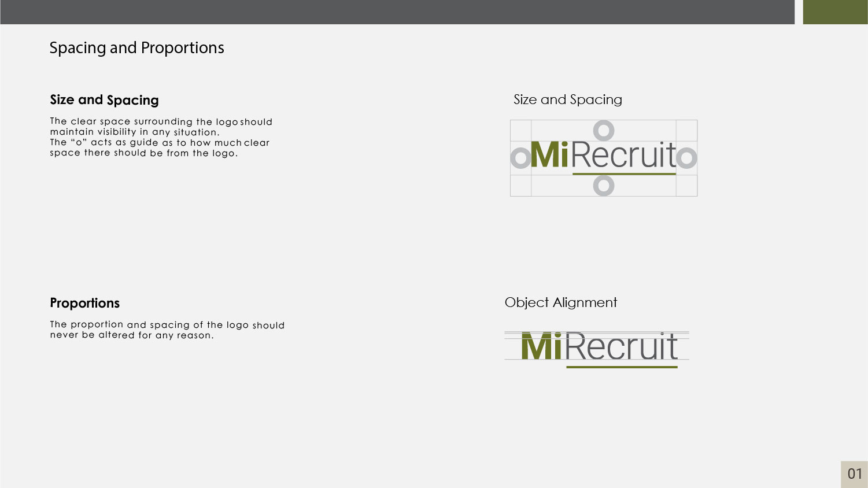The height and width of the screenshot is (488, 868).
Task: Click the gray circle right of the logo
Action: coord(687,158)
